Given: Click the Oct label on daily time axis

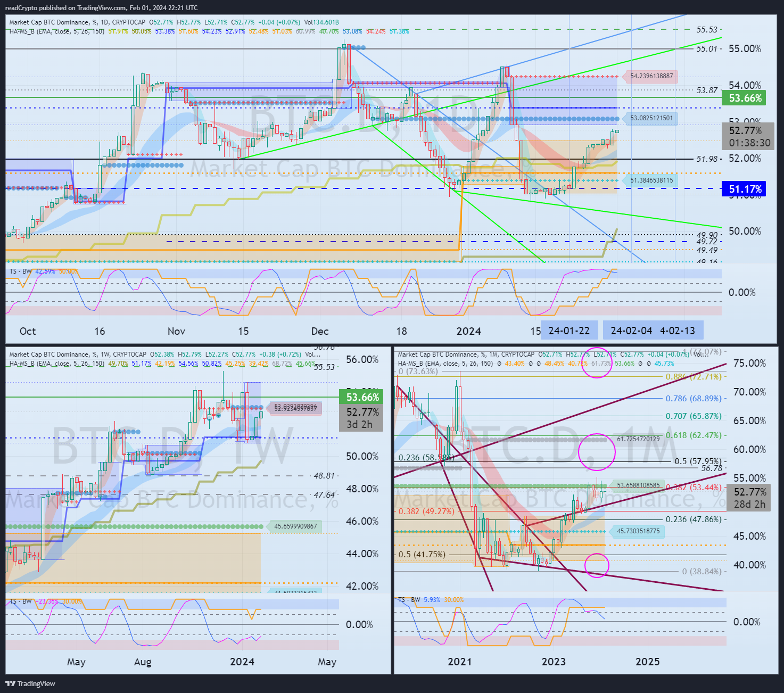Looking at the screenshot, I should (x=28, y=331).
